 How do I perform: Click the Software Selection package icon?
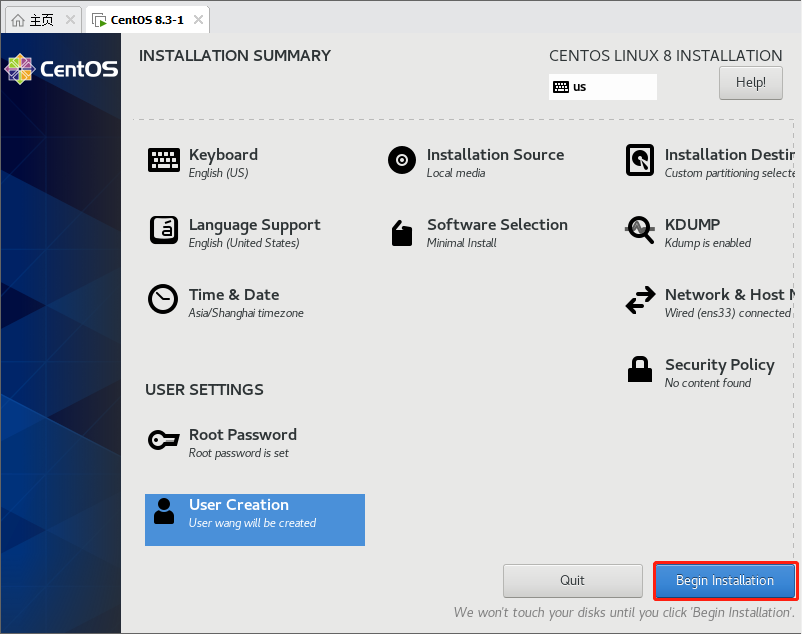[x=402, y=233]
